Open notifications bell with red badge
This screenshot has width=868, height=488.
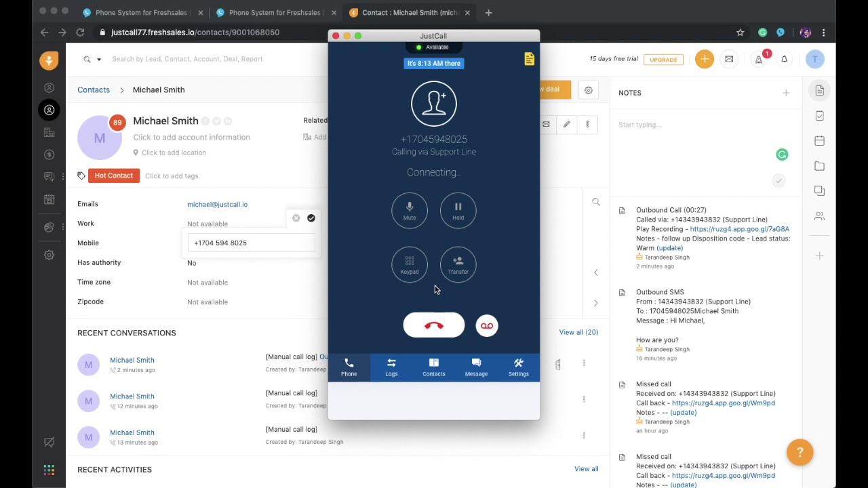pyautogui.click(x=759, y=59)
